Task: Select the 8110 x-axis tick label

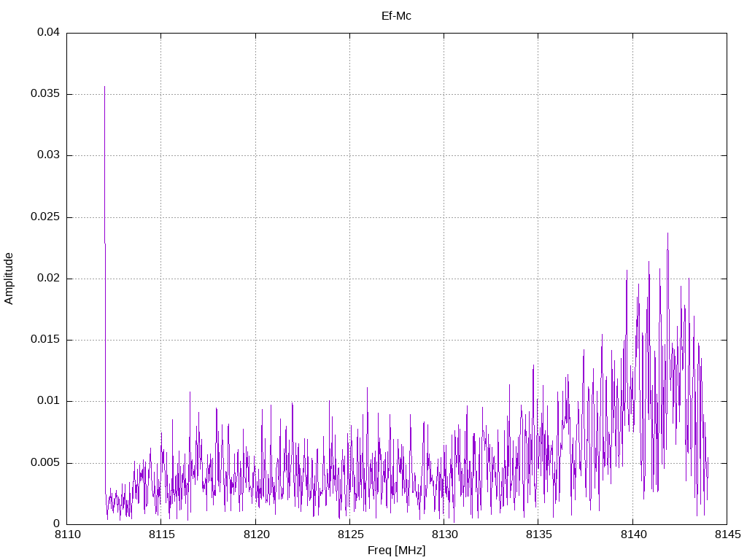Action: coord(66,535)
